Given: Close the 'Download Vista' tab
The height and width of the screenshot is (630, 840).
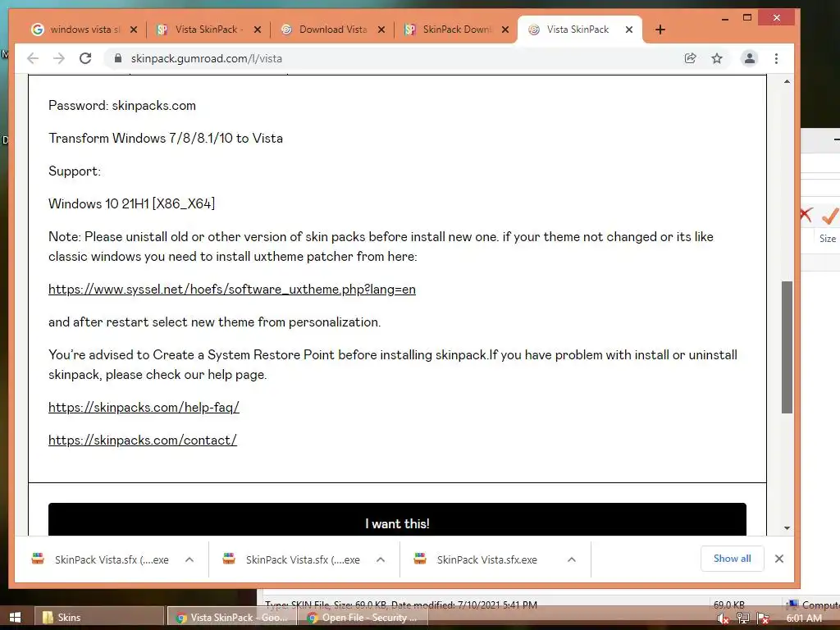Looking at the screenshot, I should coord(381,30).
